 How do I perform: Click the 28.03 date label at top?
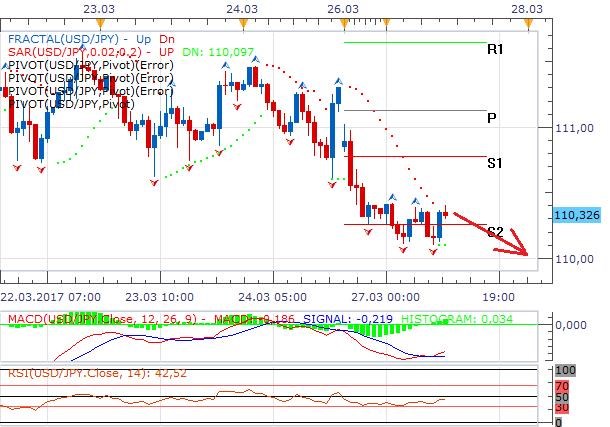527,9
